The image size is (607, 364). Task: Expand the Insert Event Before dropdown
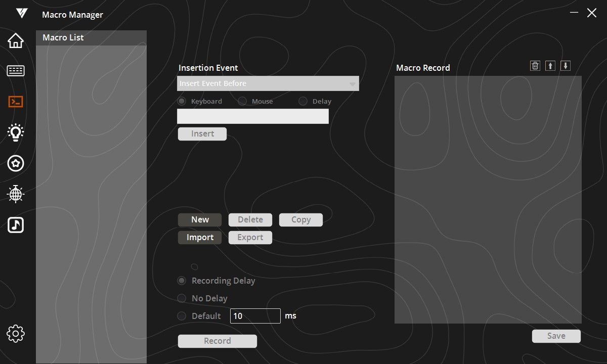pyautogui.click(x=268, y=83)
